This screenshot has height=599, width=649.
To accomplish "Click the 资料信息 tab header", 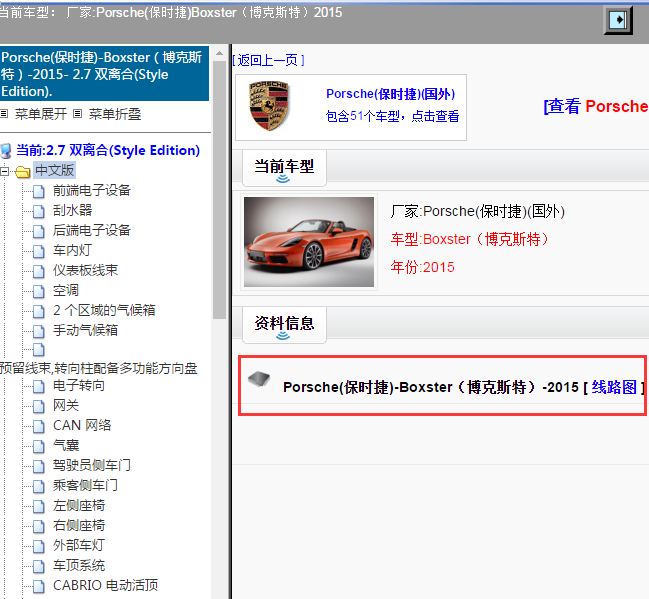I will coord(284,325).
